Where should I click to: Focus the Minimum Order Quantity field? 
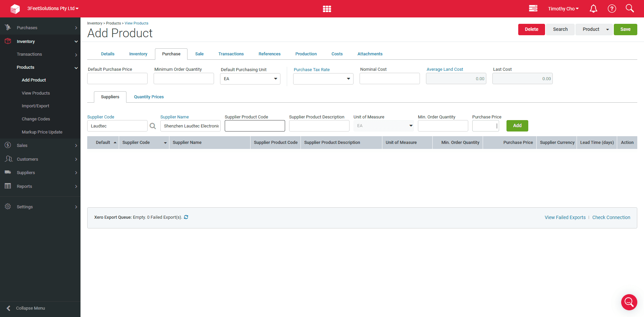coord(184,78)
